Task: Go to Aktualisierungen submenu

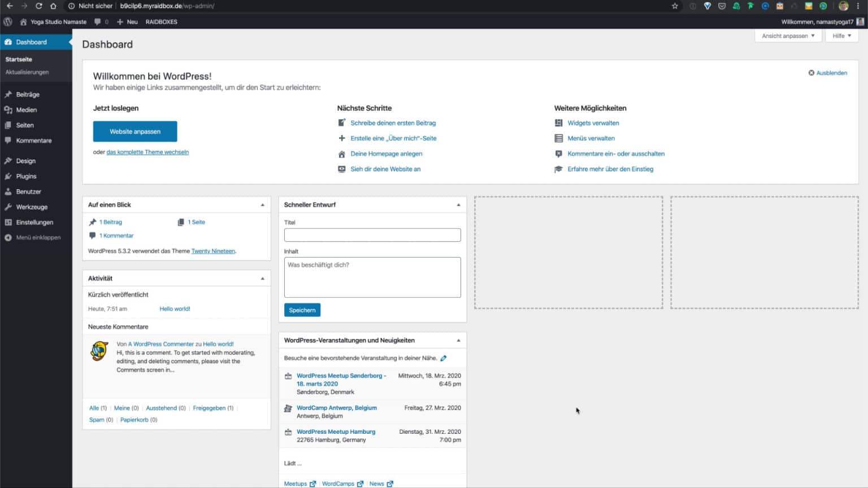Action: tap(27, 72)
